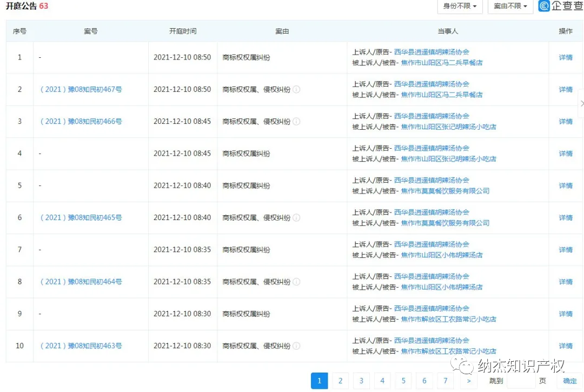Jump to page 7 of results
Screen dimensions: 584x392
click(x=445, y=381)
